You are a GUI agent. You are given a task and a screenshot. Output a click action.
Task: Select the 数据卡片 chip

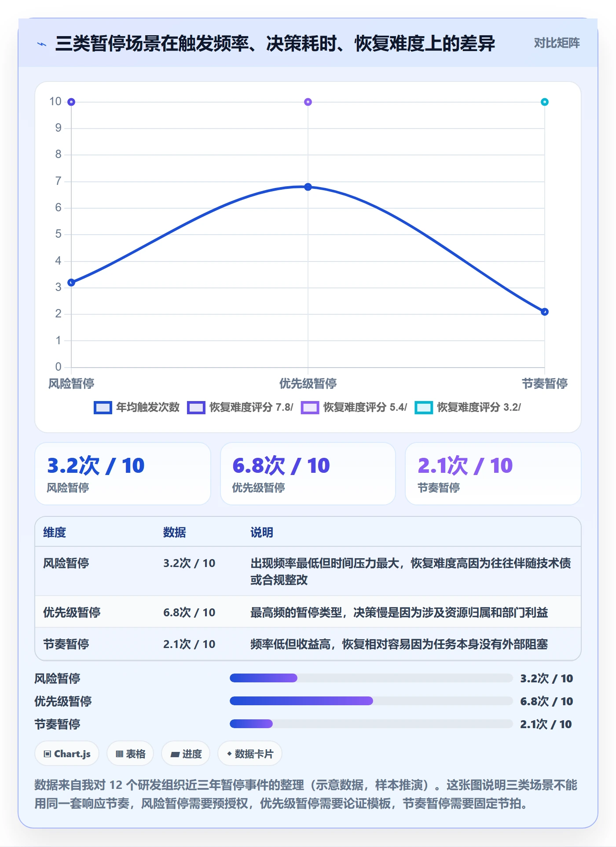pyautogui.click(x=250, y=754)
